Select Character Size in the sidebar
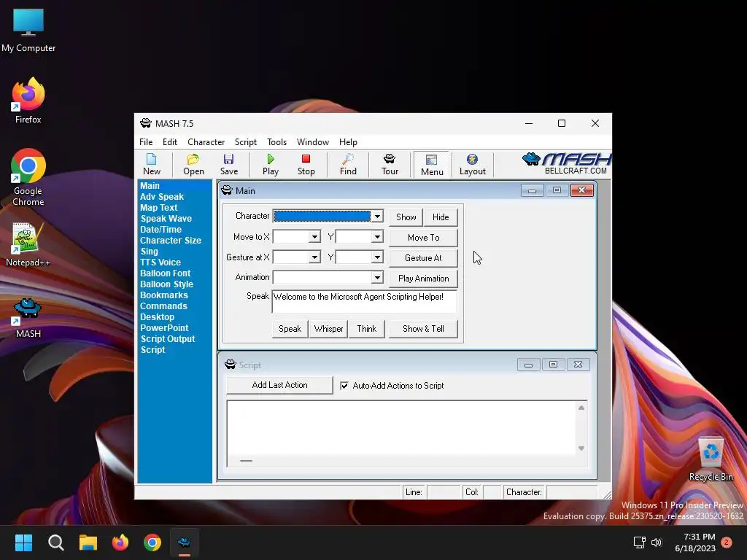 click(x=171, y=241)
